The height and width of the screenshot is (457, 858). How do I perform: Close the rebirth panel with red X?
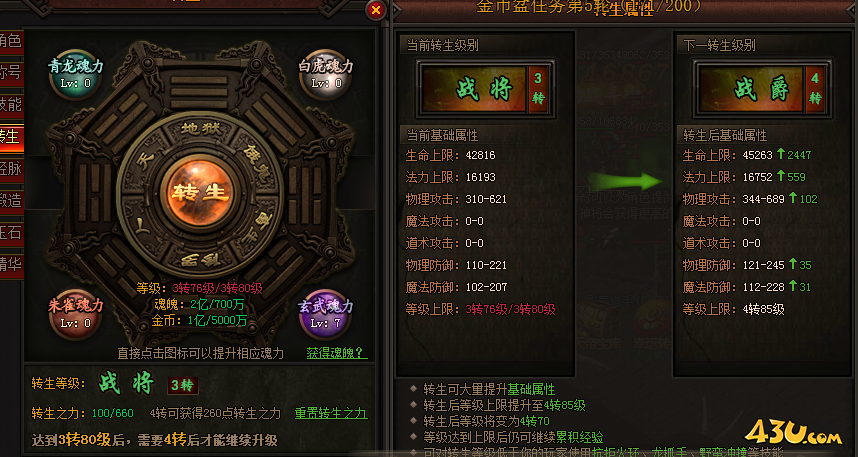(x=376, y=10)
